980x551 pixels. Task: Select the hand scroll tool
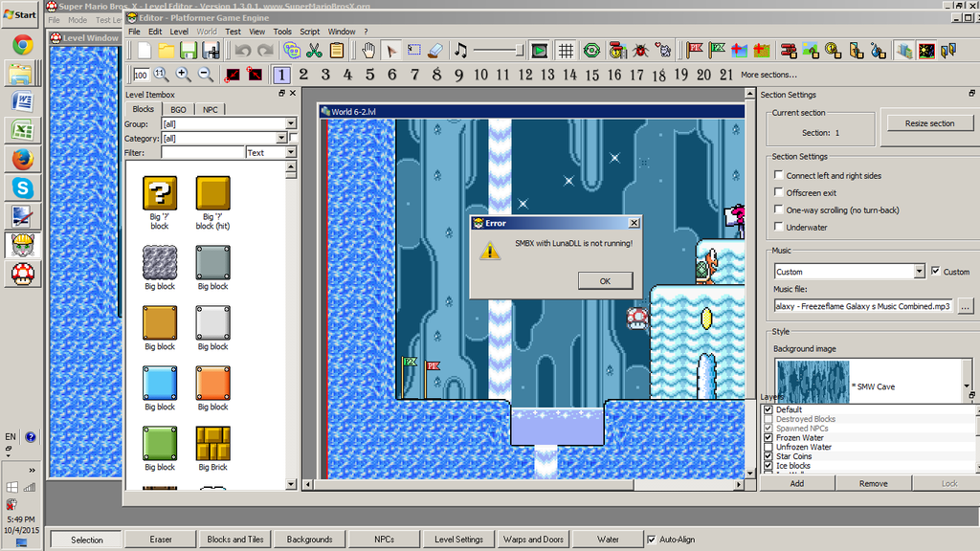click(x=368, y=51)
